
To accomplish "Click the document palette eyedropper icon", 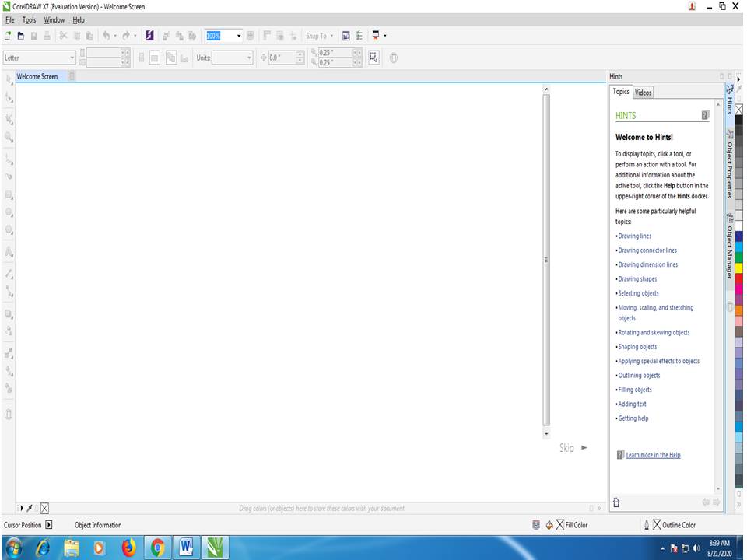I will click(30, 508).
